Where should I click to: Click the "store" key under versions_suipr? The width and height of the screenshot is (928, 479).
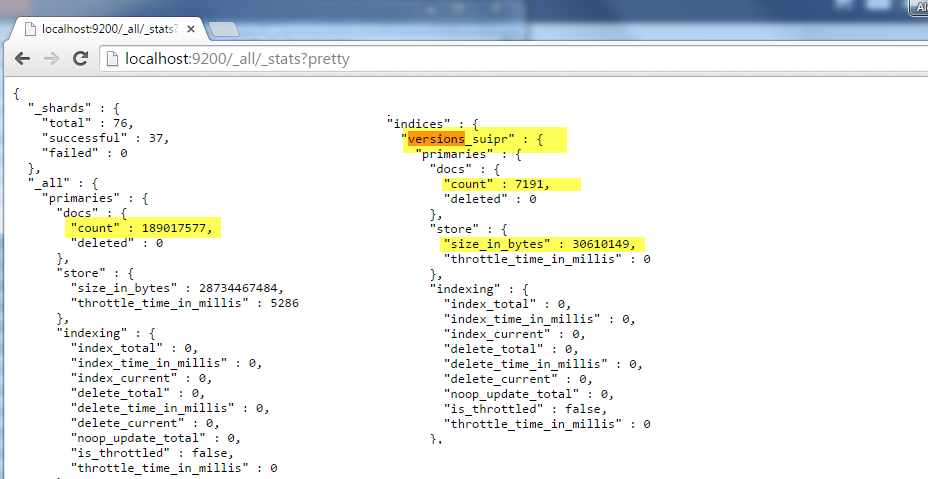coord(455,229)
